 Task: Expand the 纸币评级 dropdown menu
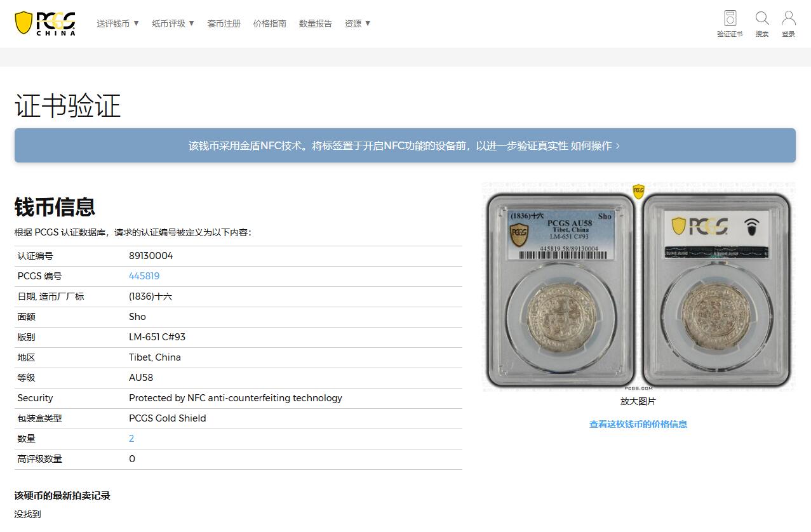click(x=173, y=23)
